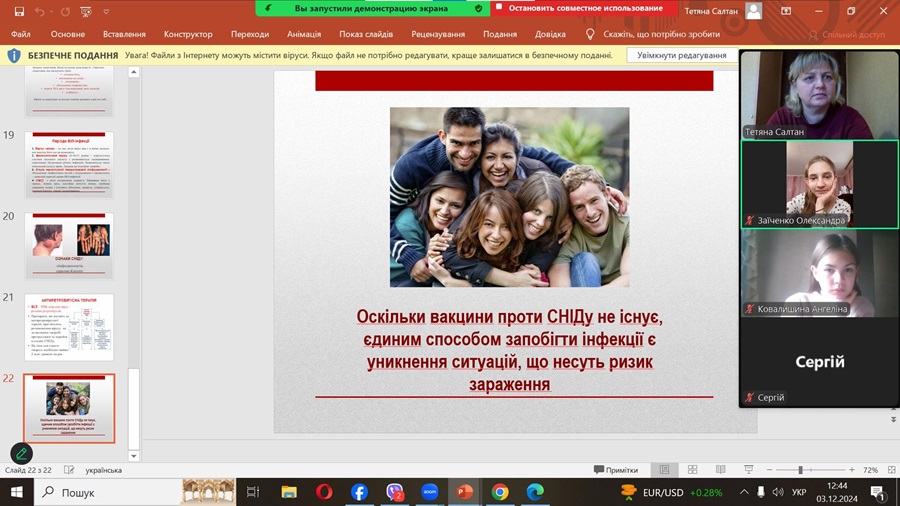Open the Довідка ribbon tab
The height and width of the screenshot is (506, 900).
[550, 34]
